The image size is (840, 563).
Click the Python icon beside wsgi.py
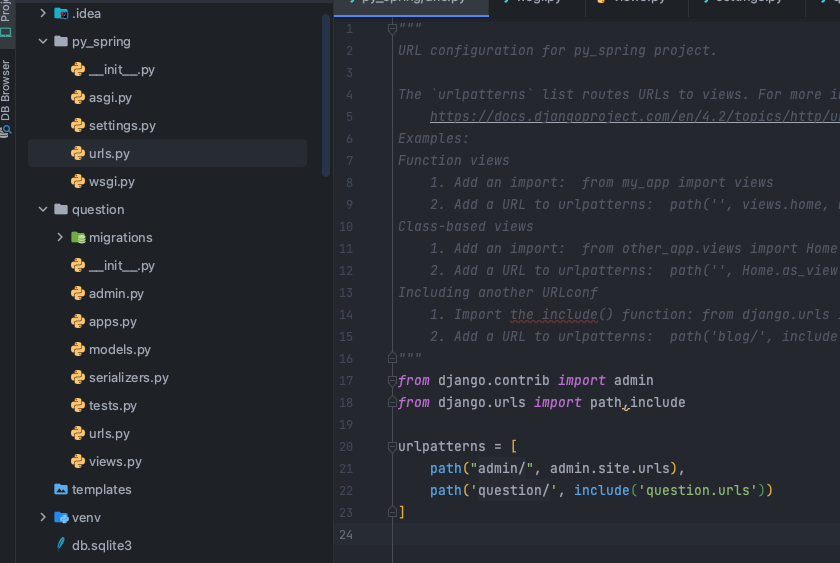point(78,181)
